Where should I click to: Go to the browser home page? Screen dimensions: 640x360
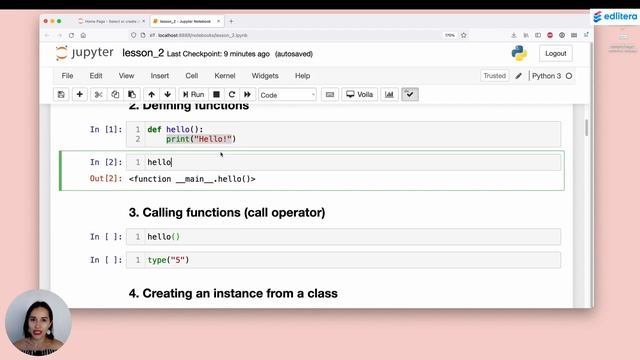(83, 36)
